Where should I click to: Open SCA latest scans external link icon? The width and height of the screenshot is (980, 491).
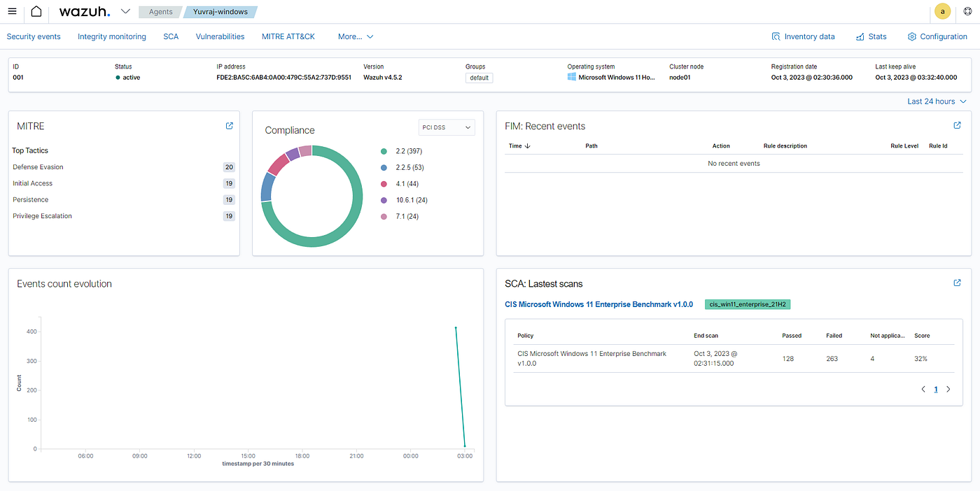pyautogui.click(x=957, y=283)
